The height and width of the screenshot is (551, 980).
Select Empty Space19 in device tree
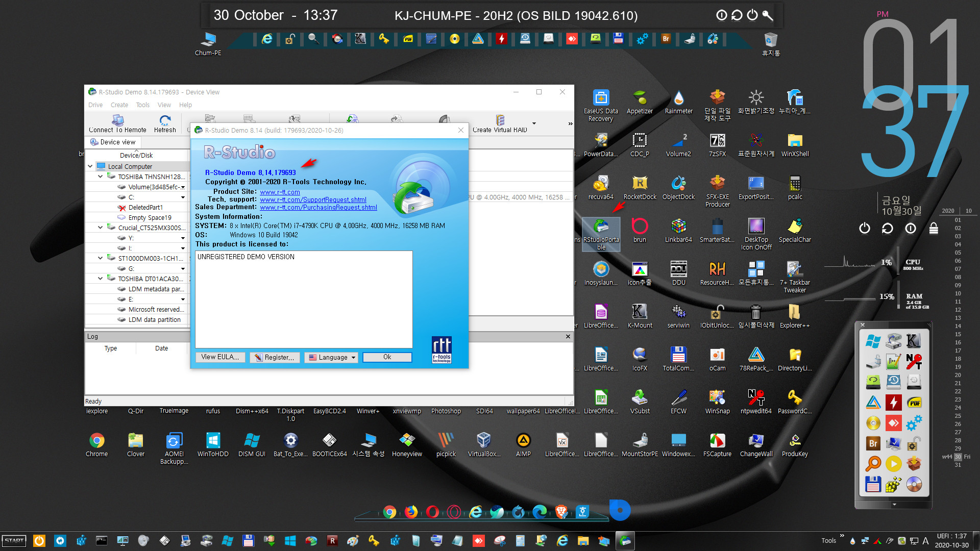coord(150,218)
